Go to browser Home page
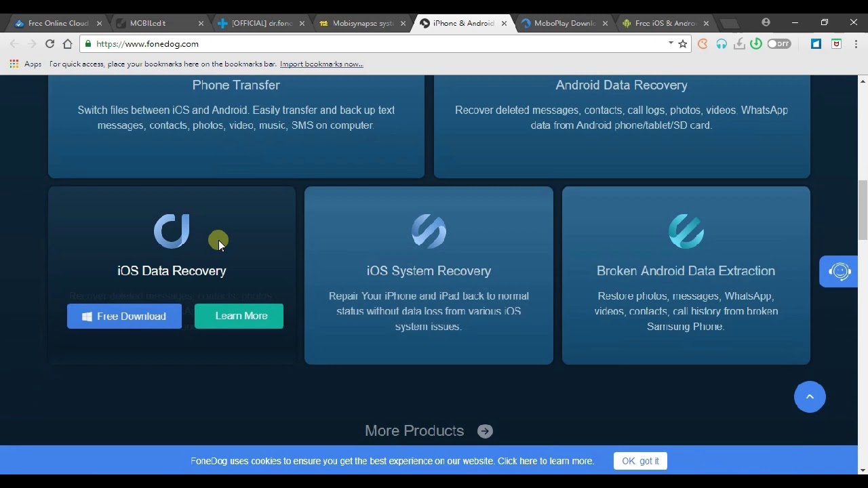The image size is (868, 488). (67, 44)
